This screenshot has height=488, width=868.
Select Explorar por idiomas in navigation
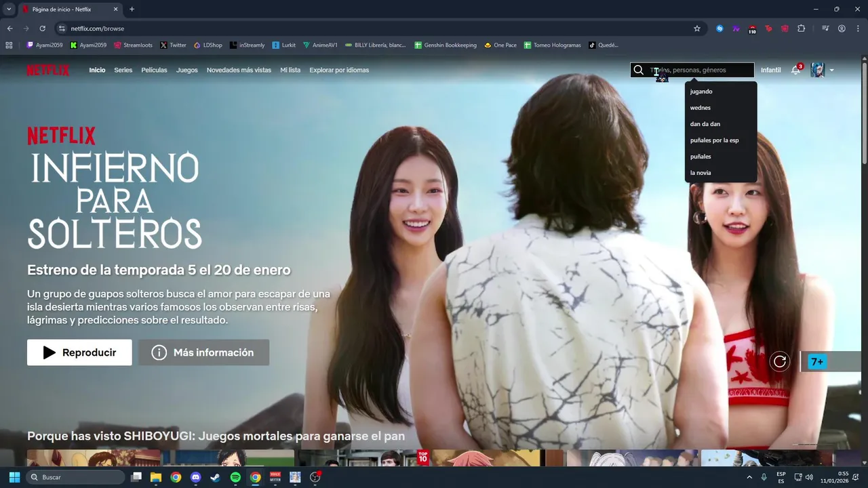pos(339,70)
